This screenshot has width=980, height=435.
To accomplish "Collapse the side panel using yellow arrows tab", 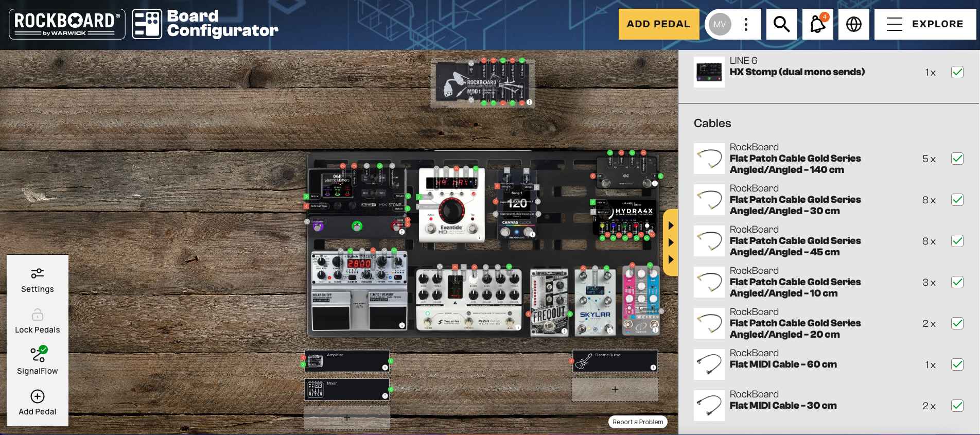I will (x=670, y=242).
